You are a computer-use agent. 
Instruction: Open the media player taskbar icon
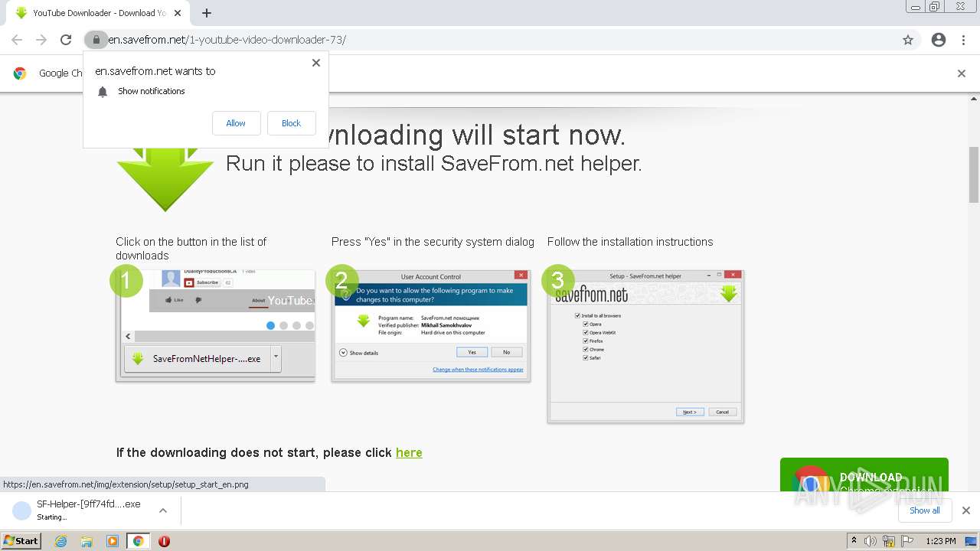pos(113,540)
